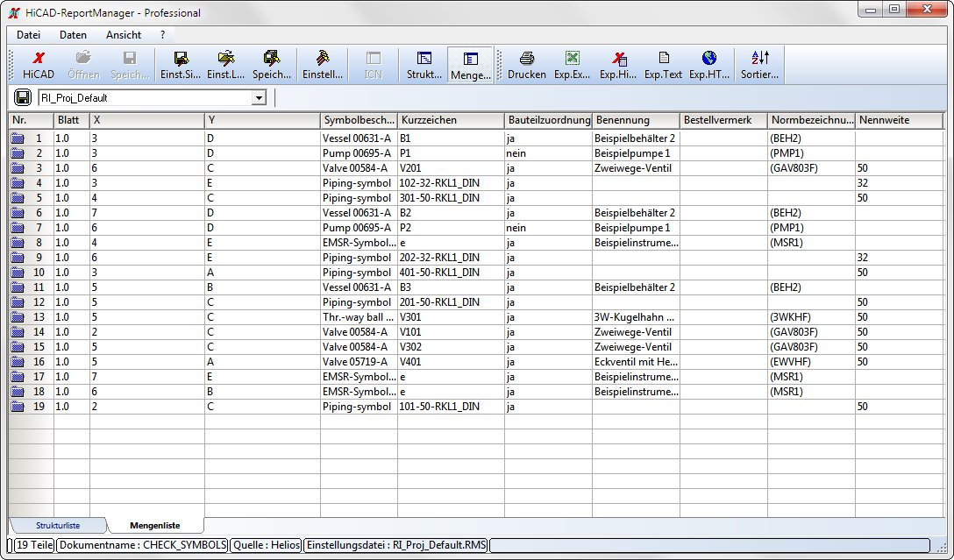
Task: Click save icon beside settings combo box
Action: (24, 97)
